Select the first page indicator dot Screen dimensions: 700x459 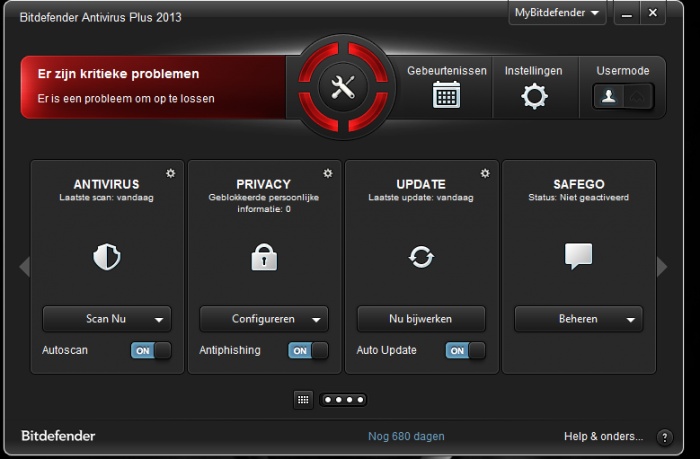coord(328,400)
